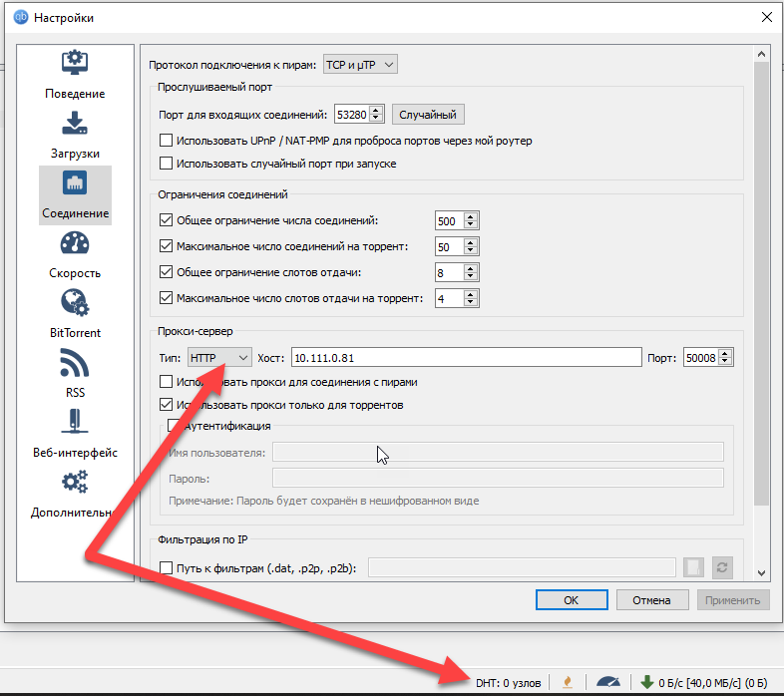The image size is (784, 696).
Task: Enable proxy for peer connections checkbox
Action: pyautogui.click(x=166, y=382)
